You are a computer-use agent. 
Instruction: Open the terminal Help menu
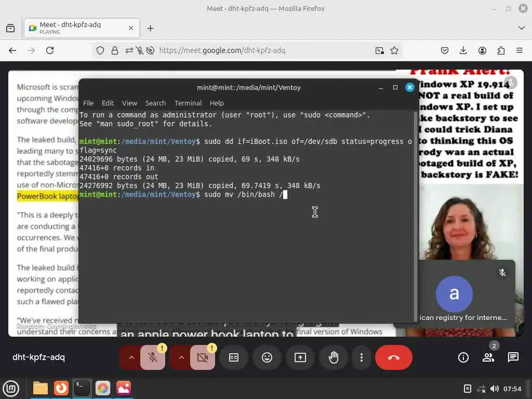217,103
